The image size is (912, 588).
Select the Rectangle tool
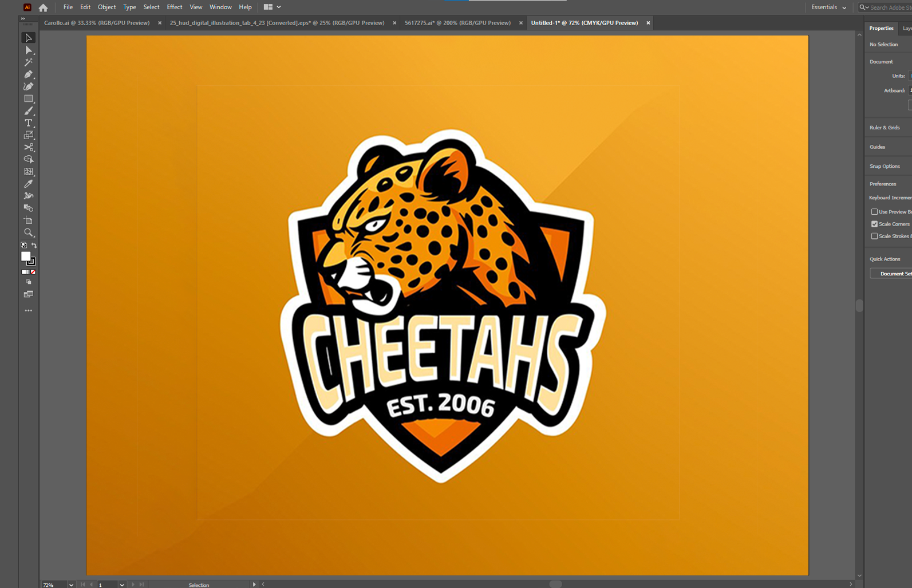(x=28, y=99)
